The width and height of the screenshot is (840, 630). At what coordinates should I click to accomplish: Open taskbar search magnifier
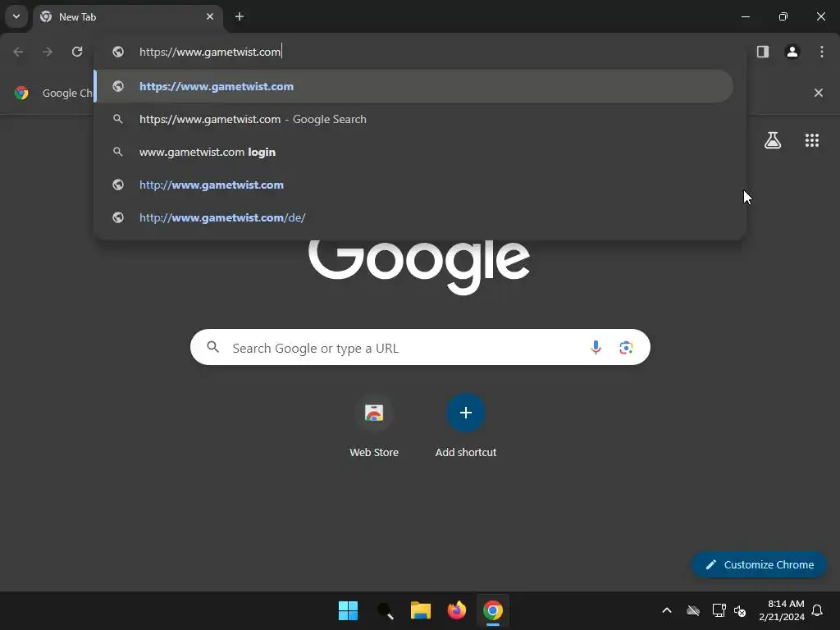tap(385, 610)
